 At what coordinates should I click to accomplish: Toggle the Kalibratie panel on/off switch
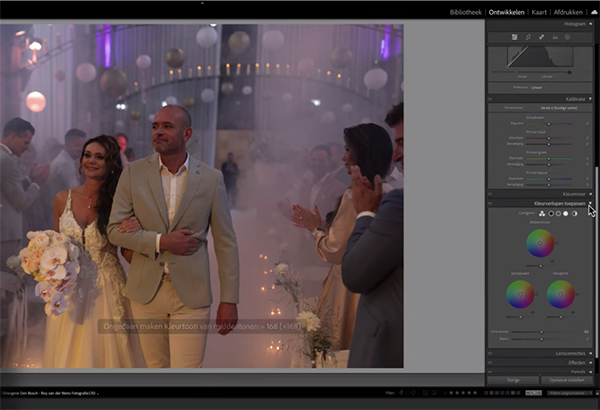pos(490,99)
